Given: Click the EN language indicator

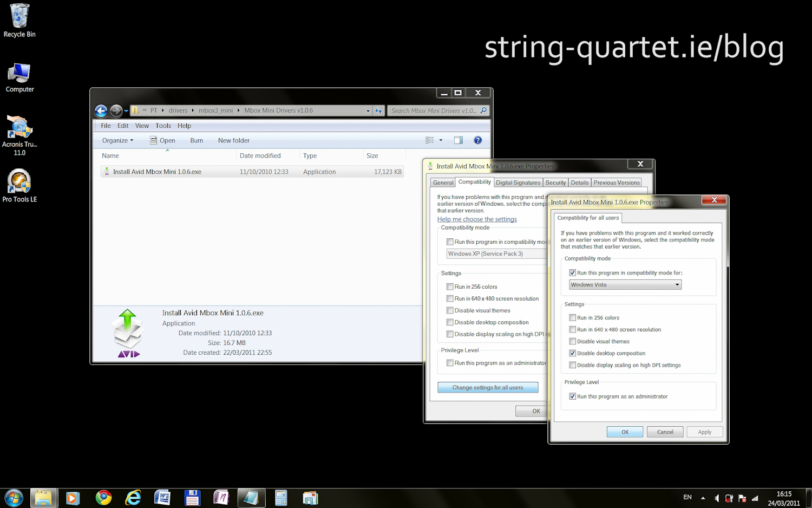Looking at the screenshot, I should 687,497.
